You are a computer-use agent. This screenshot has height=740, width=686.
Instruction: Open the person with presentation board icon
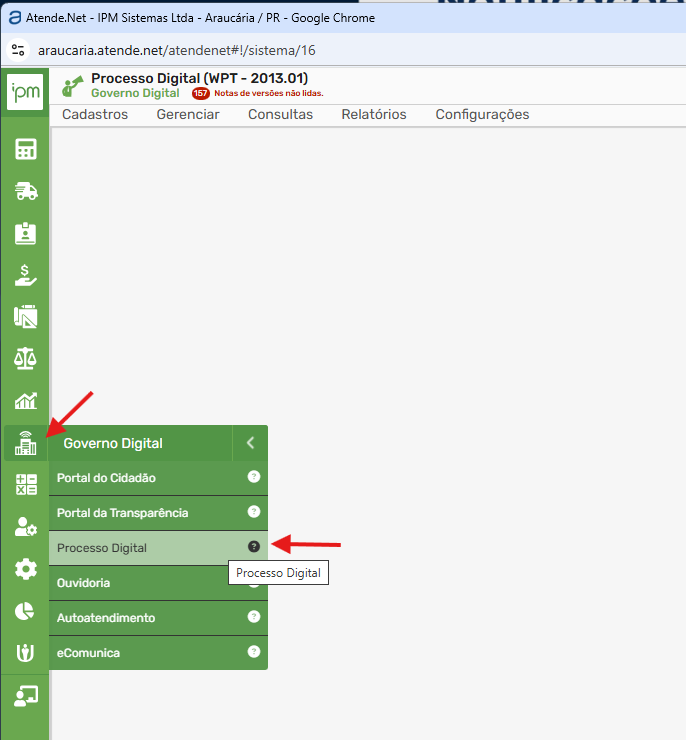(25, 696)
